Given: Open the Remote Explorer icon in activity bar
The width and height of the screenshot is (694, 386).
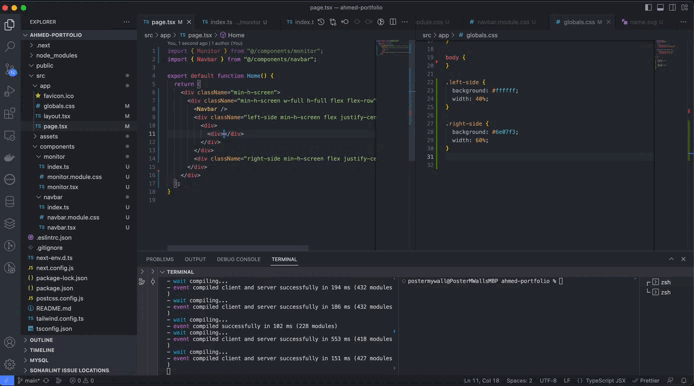Looking at the screenshot, I should (x=9, y=135).
